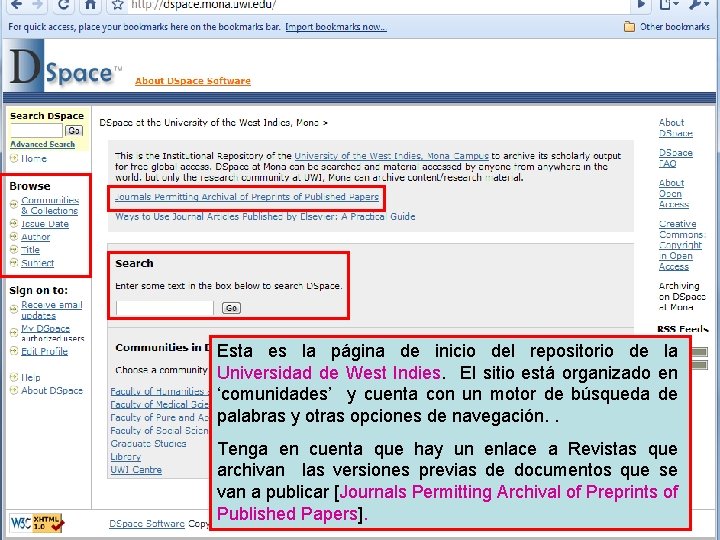Bookmark the page with the star icon
Image resolution: width=720 pixels, height=540 pixels.
[x=118, y=5]
